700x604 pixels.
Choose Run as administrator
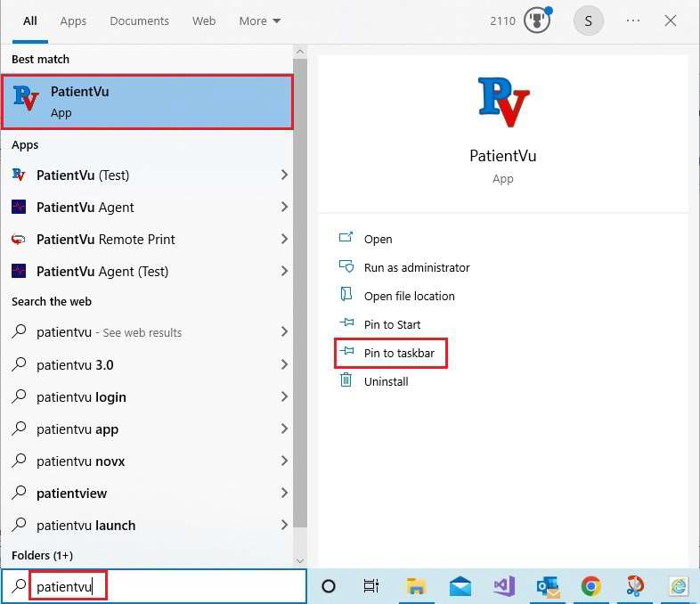pos(417,267)
